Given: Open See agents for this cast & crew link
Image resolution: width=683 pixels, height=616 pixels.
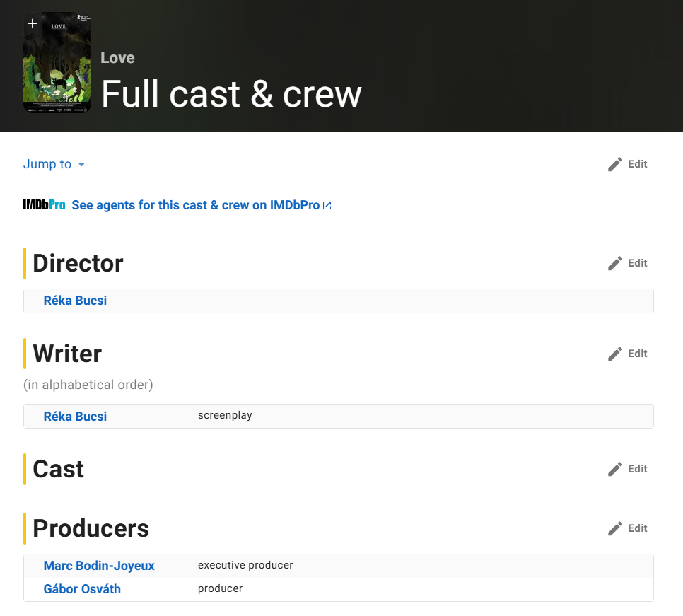Looking at the screenshot, I should (x=201, y=205).
